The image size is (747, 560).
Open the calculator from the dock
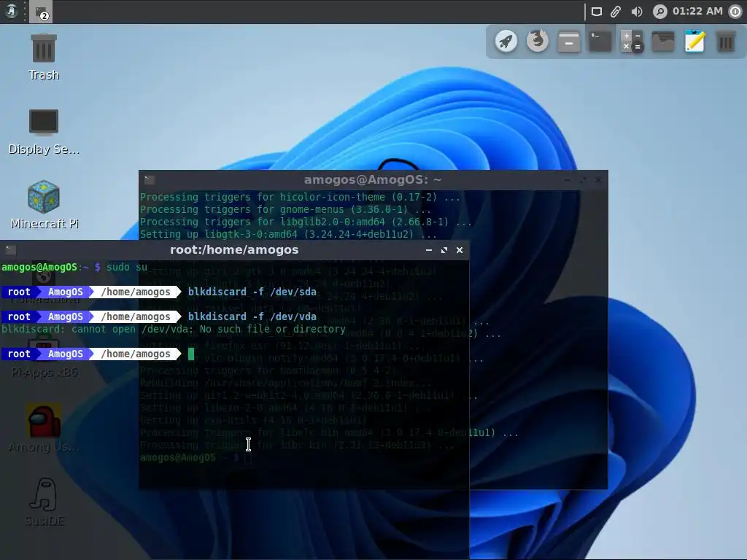632,42
